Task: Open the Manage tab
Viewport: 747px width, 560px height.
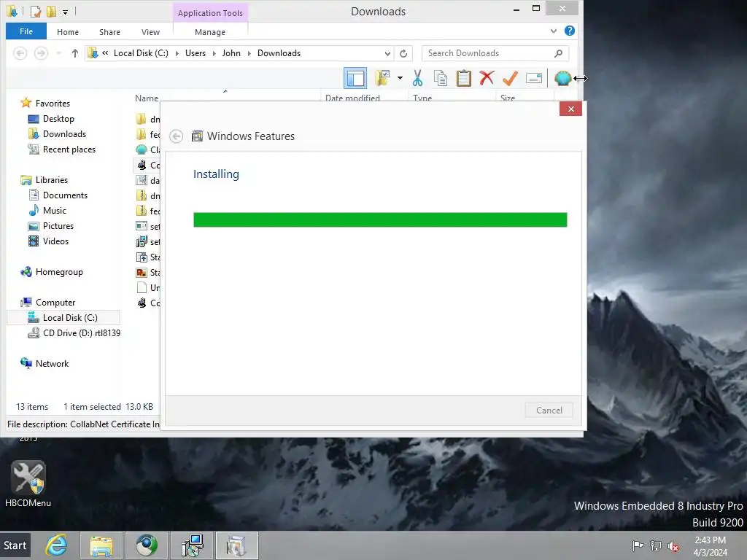Action: tap(210, 32)
